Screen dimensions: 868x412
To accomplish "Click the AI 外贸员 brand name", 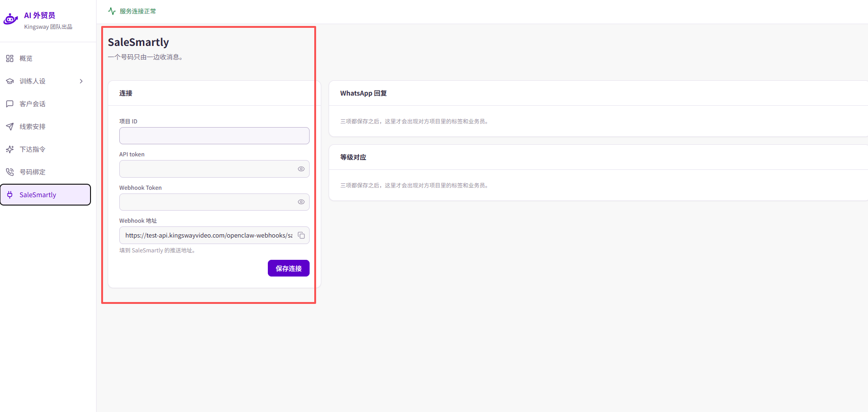I will 39,15.
